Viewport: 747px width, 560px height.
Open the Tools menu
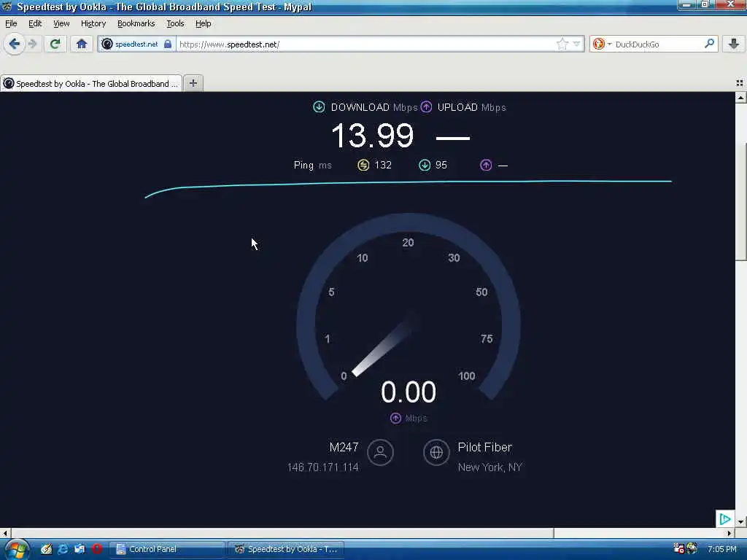click(175, 23)
